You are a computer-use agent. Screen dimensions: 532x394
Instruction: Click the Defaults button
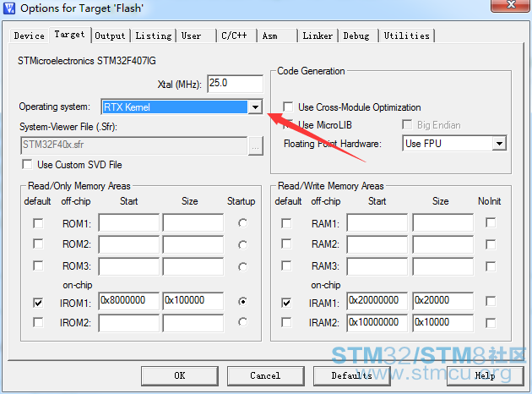click(351, 375)
